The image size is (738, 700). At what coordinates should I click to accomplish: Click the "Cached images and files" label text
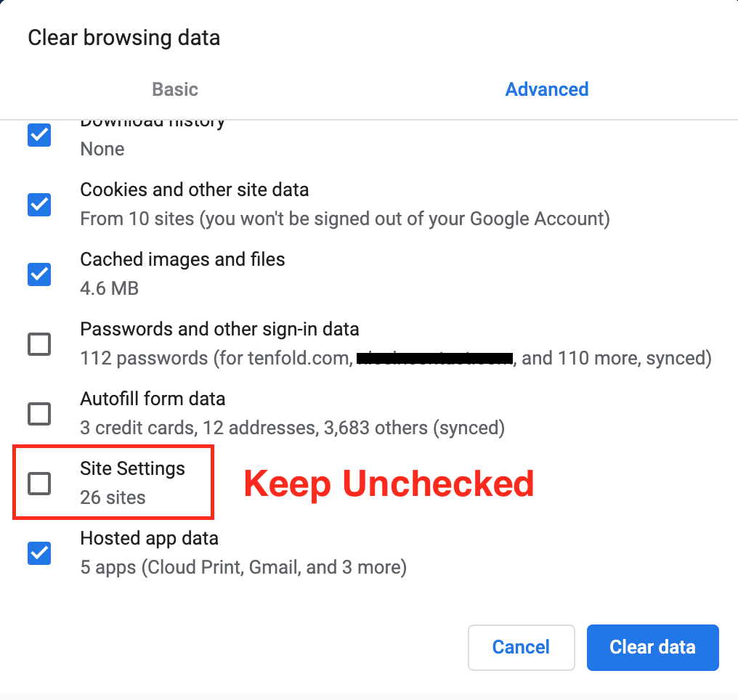(x=182, y=259)
